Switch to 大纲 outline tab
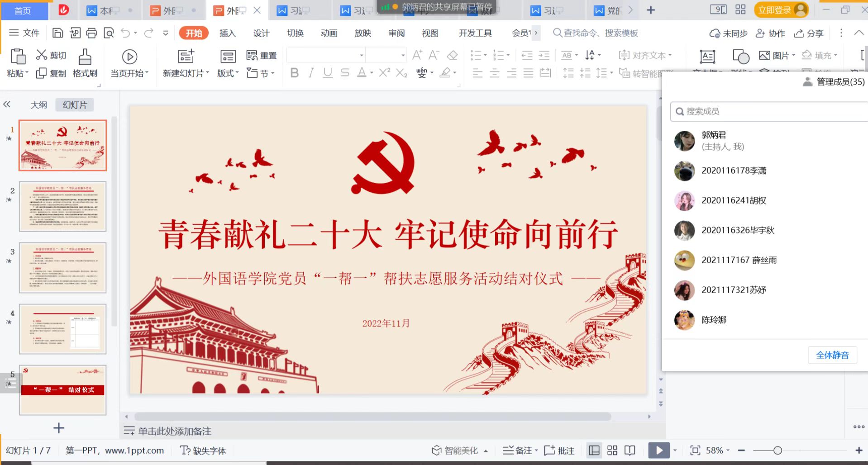The width and height of the screenshot is (868, 465). point(39,105)
